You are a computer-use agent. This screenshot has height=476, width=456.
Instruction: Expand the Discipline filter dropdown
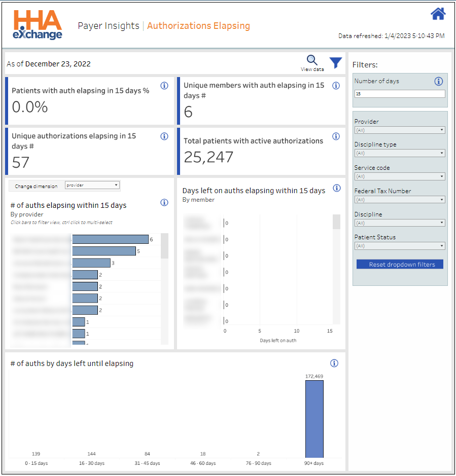[x=400, y=223]
